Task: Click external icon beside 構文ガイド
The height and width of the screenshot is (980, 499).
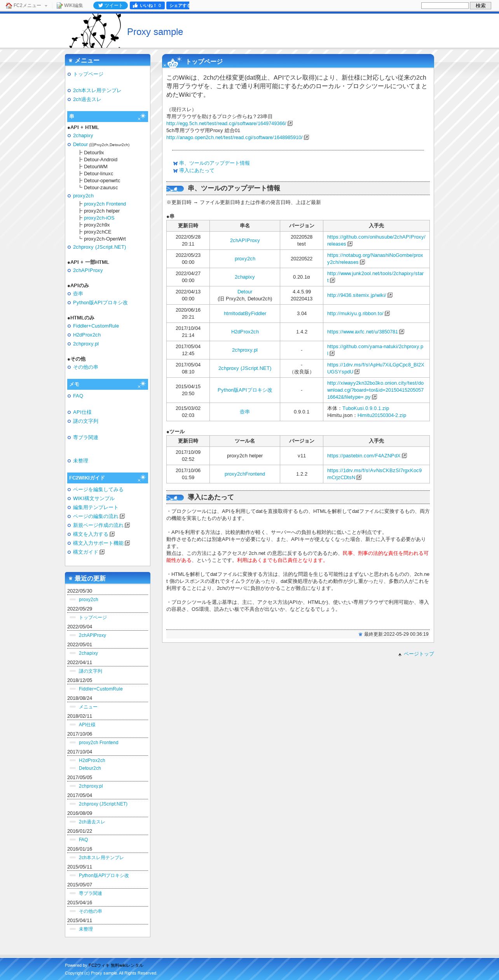Action: point(102,552)
